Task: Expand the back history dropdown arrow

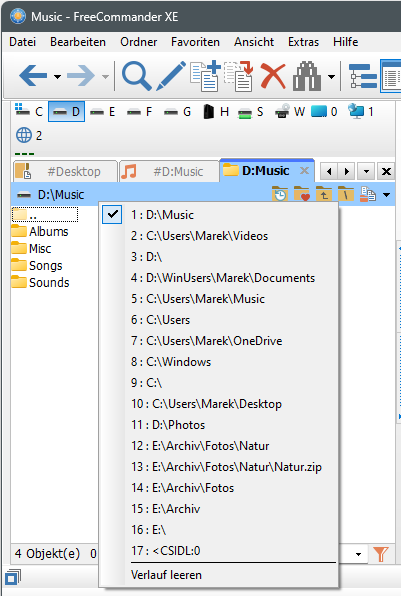Action: pos(57,77)
